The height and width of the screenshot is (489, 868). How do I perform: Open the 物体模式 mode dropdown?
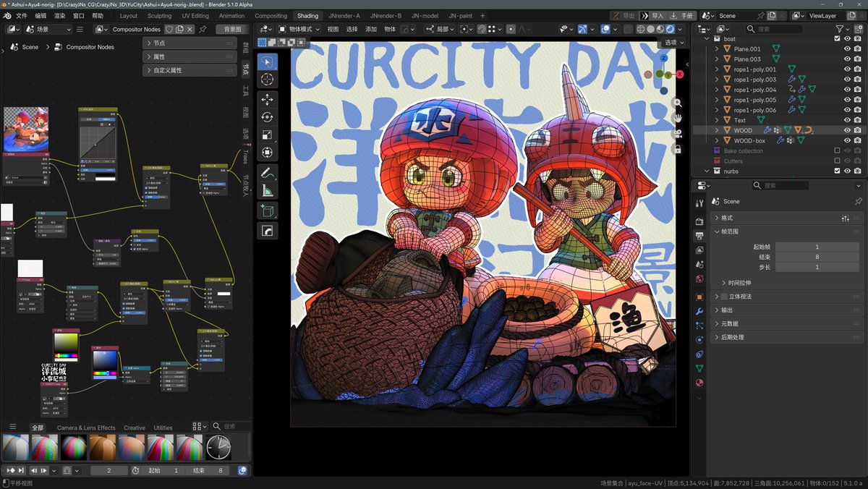[x=299, y=29]
